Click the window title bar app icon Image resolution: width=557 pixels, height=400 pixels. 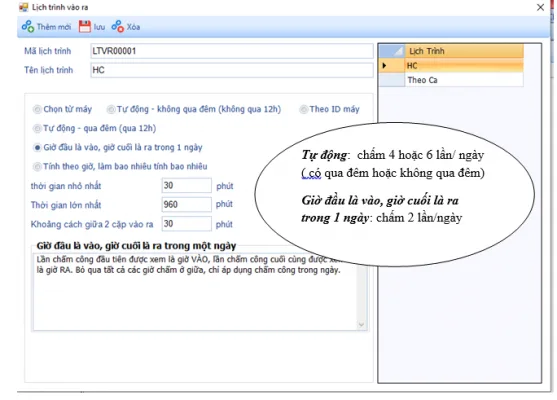[x=23, y=7]
